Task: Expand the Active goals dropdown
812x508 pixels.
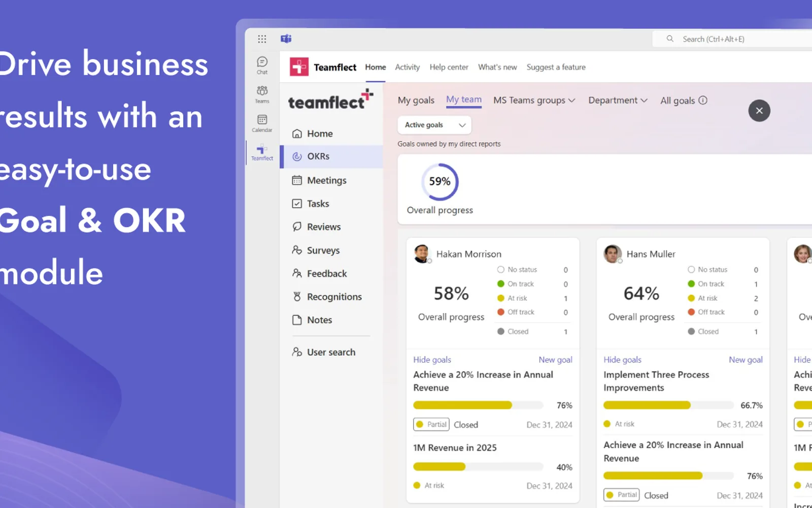Action: coord(434,125)
